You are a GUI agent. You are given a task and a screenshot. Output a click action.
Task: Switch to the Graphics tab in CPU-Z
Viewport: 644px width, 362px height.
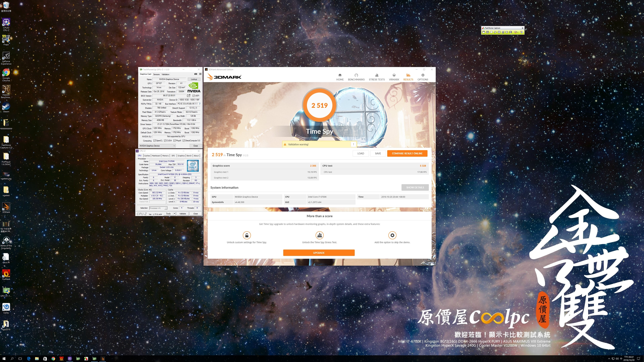[x=181, y=156]
